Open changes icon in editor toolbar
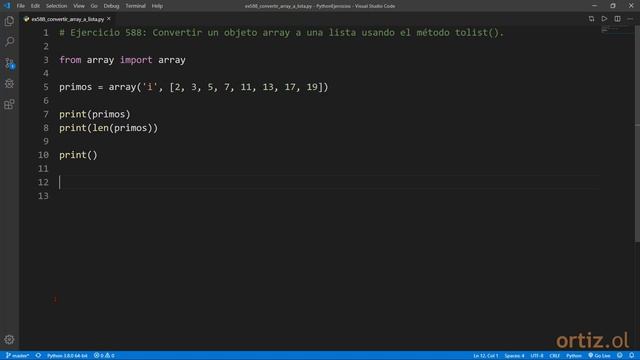Screen dimensions: 640x360 [591, 19]
